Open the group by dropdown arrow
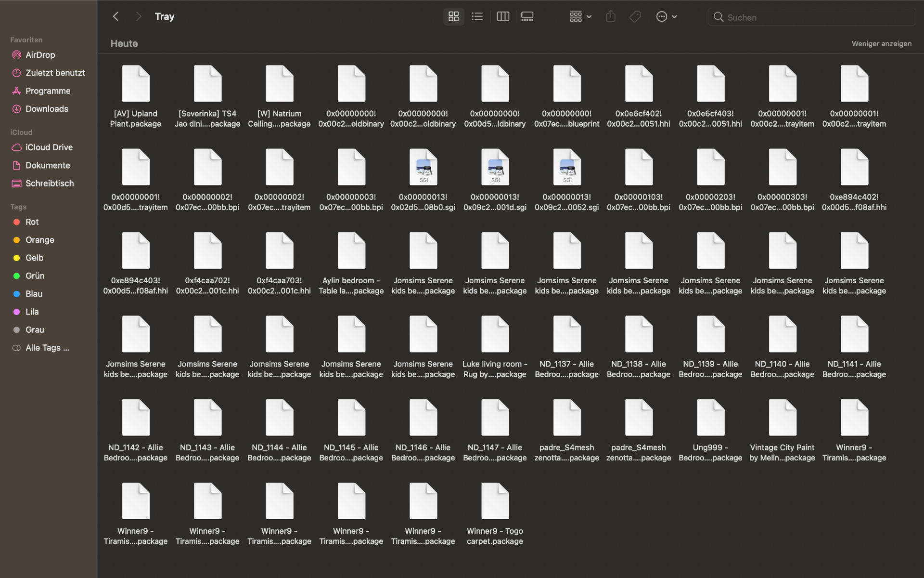 click(589, 17)
